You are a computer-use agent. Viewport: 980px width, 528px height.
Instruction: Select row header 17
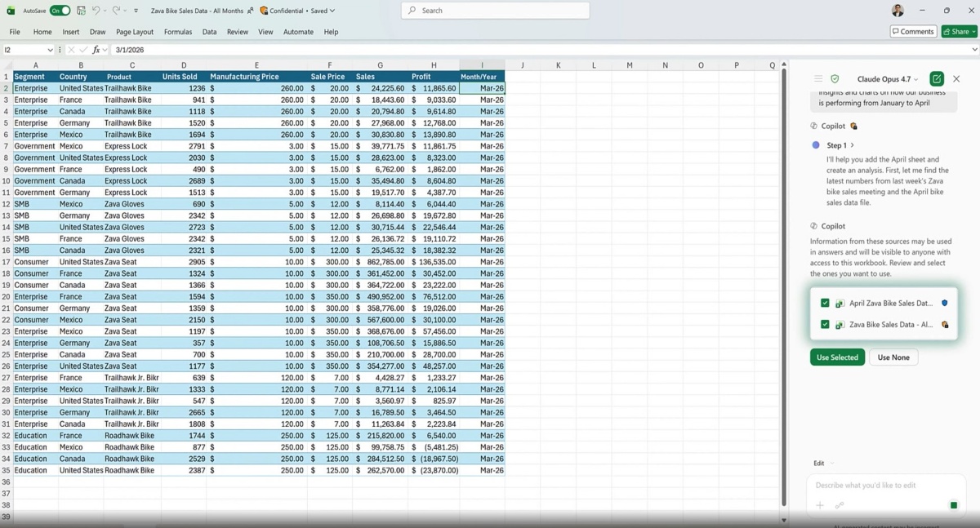tap(6, 262)
